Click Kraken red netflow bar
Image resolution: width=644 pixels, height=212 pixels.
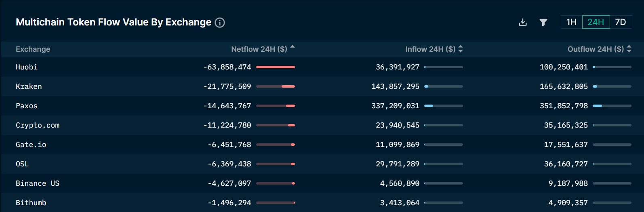point(288,86)
